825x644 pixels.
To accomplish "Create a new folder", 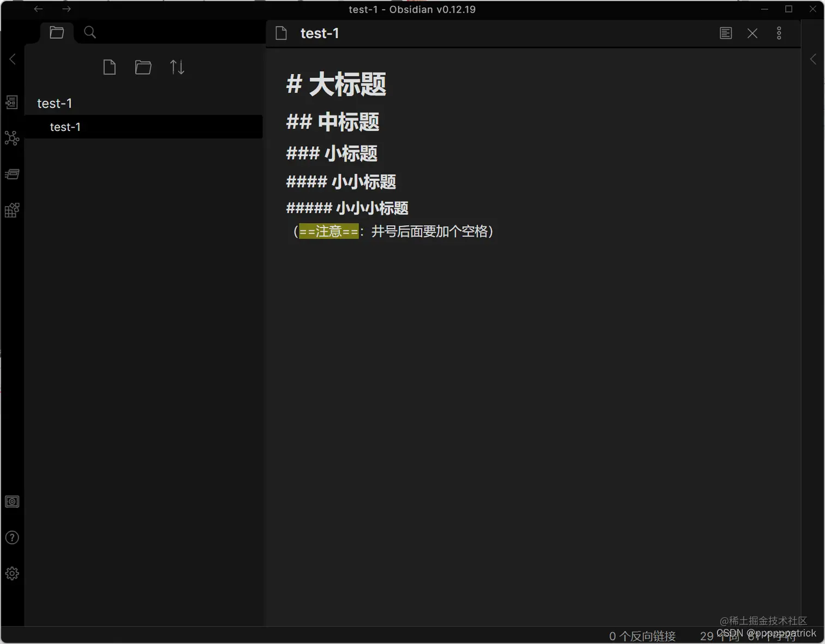I will pyautogui.click(x=143, y=67).
